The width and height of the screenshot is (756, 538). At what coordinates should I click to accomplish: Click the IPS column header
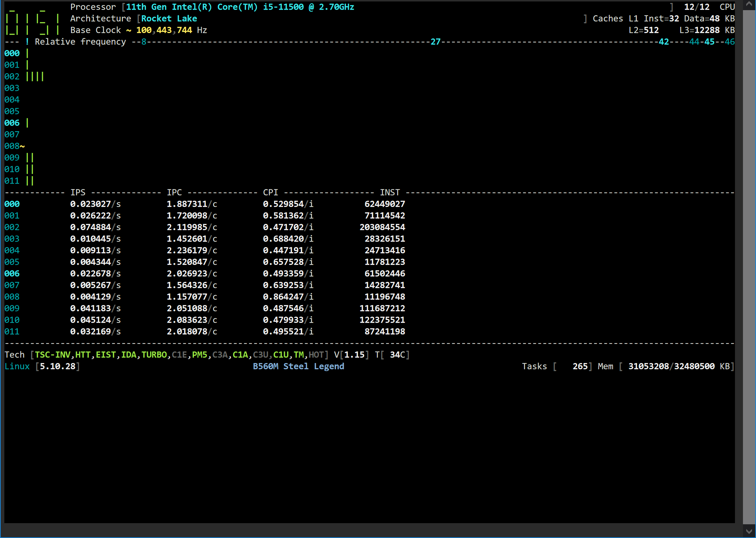click(x=78, y=192)
